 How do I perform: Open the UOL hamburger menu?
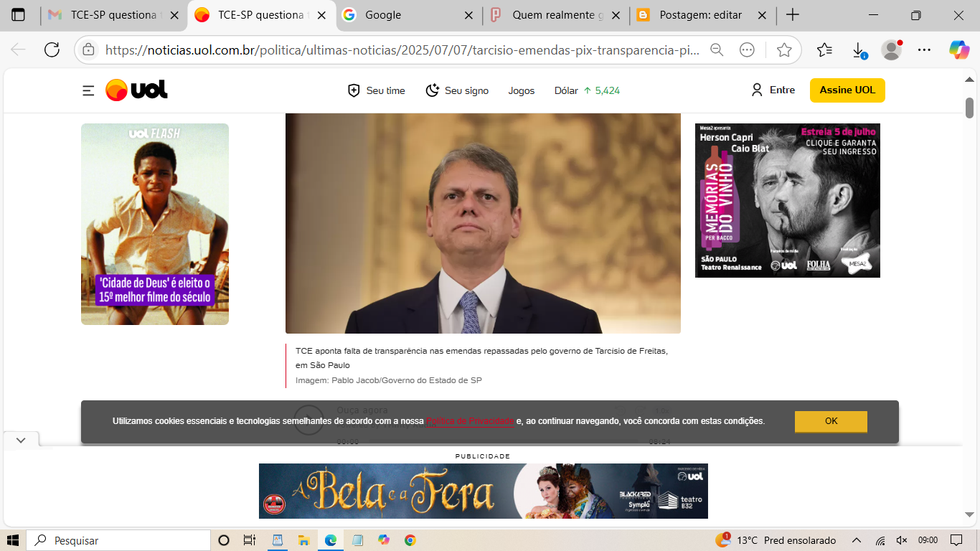click(x=88, y=90)
